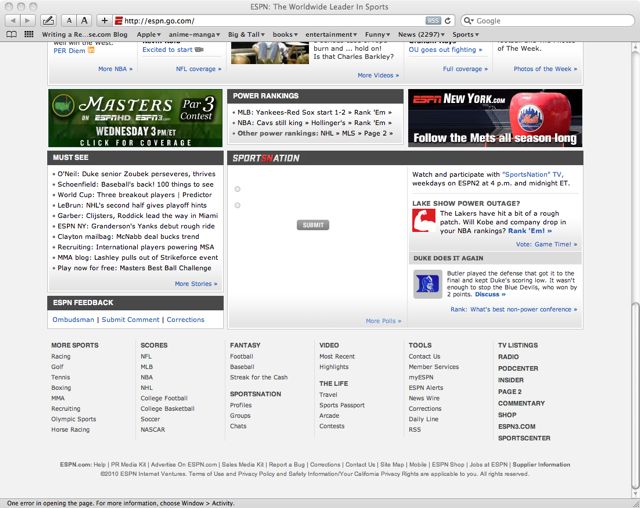Open the Photos of the Week link
640x508 pixels.
pos(545,69)
